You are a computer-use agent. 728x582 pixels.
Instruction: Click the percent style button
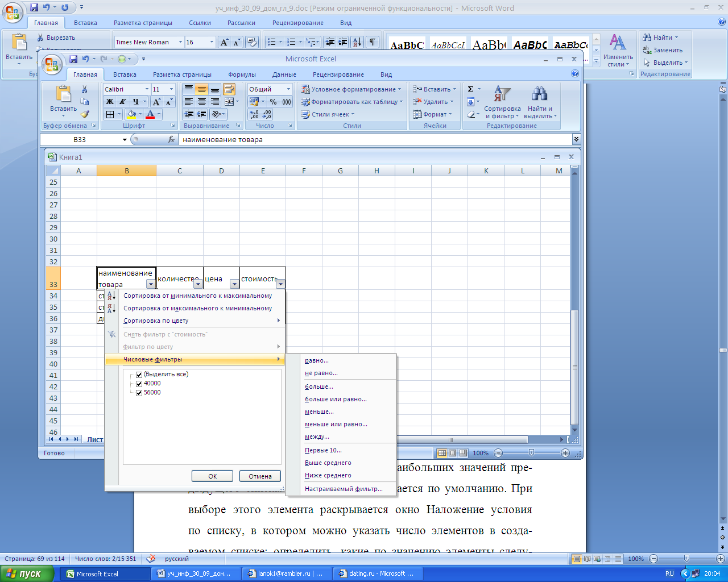(x=273, y=102)
